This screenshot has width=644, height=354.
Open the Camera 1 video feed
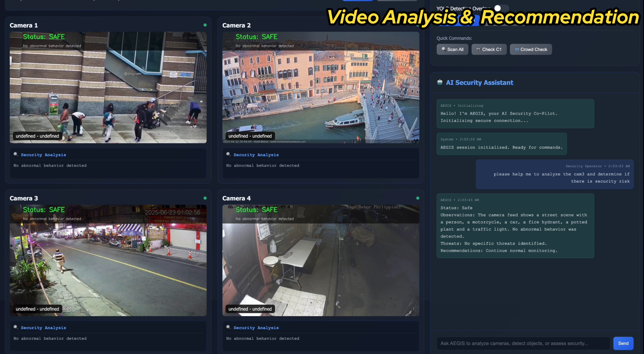pyautogui.click(x=108, y=87)
